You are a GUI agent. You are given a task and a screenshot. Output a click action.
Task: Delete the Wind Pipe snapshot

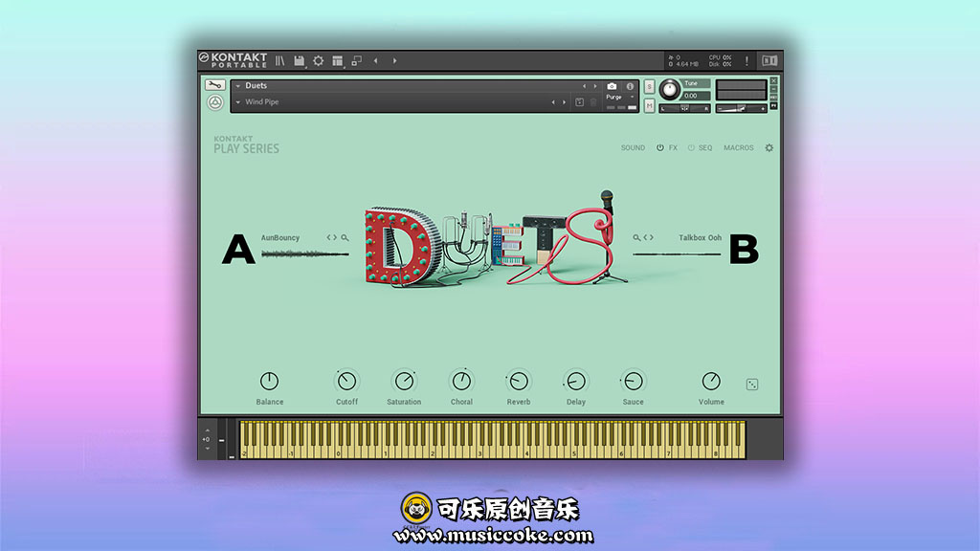[x=593, y=101]
